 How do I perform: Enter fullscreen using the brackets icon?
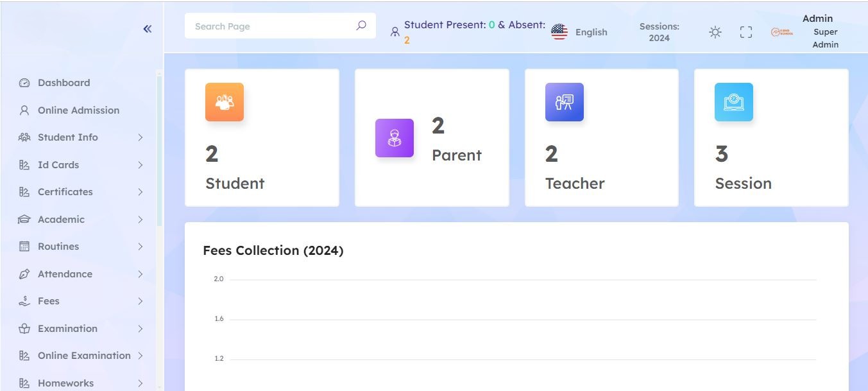[746, 32]
